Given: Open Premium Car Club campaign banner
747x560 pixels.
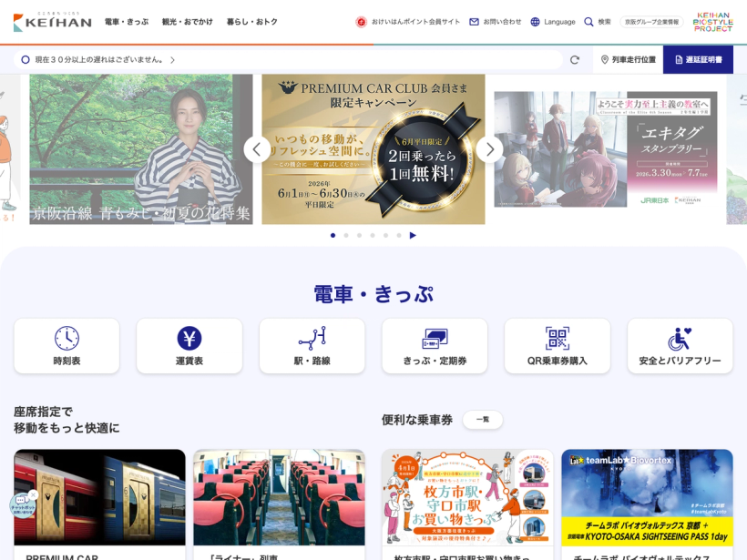Looking at the screenshot, I should [x=373, y=149].
